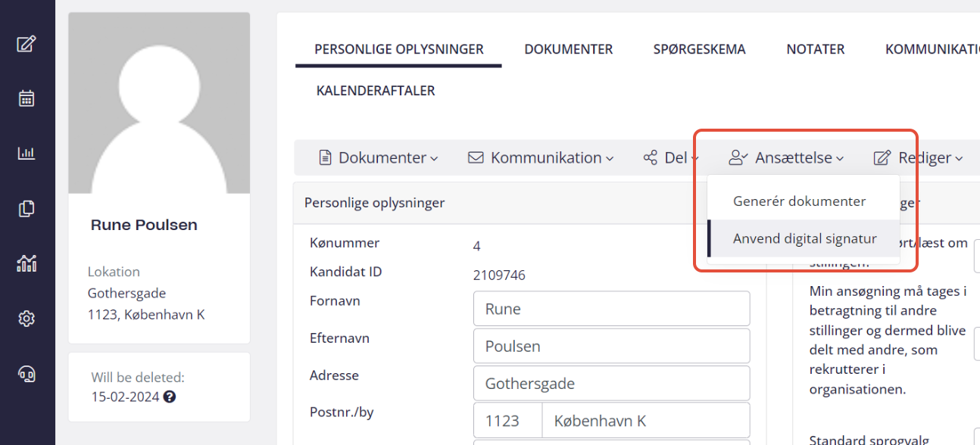Select Generér dokumenter menu entry

click(799, 201)
